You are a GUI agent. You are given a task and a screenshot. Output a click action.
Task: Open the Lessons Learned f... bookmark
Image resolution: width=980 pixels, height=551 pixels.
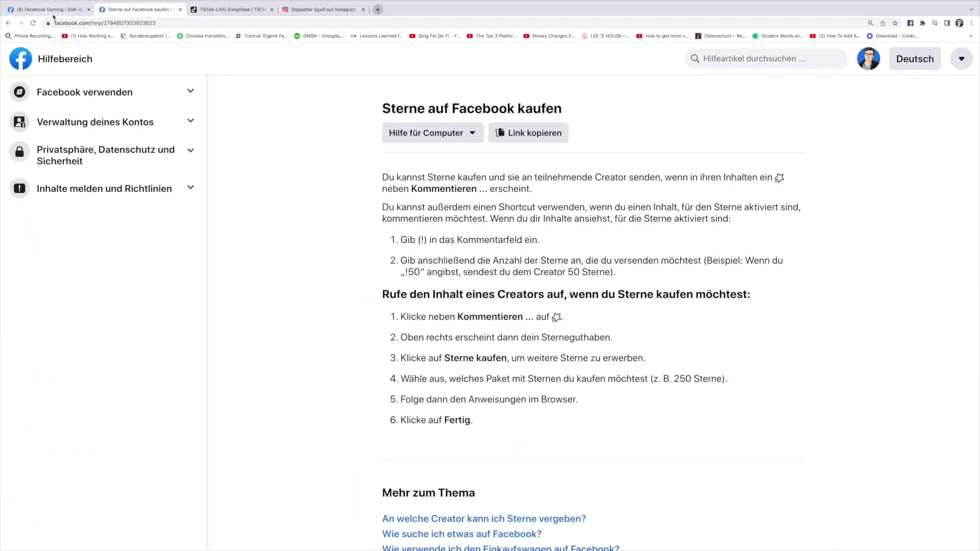(377, 36)
